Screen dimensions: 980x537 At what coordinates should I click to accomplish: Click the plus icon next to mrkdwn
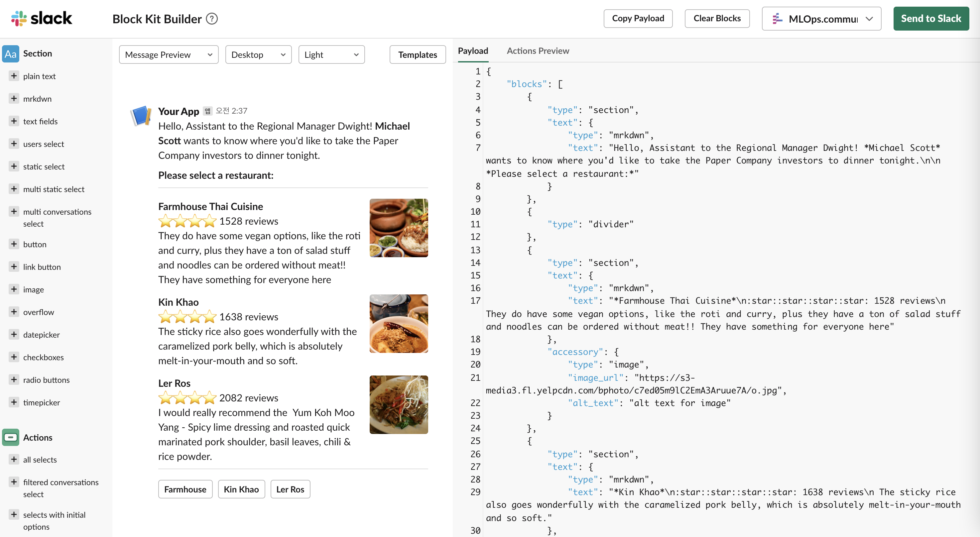click(x=14, y=98)
